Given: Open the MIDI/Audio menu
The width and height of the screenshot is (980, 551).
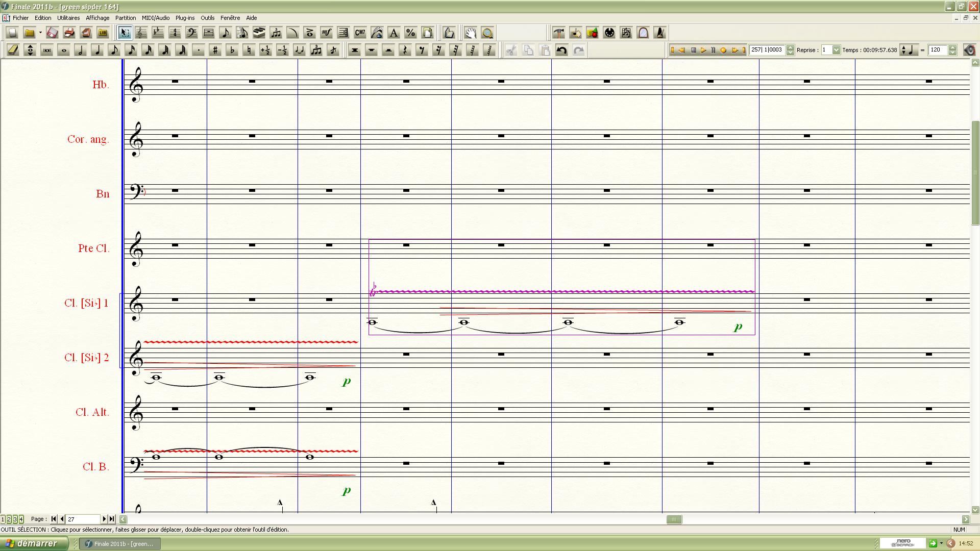Looking at the screenshot, I should pos(155,18).
